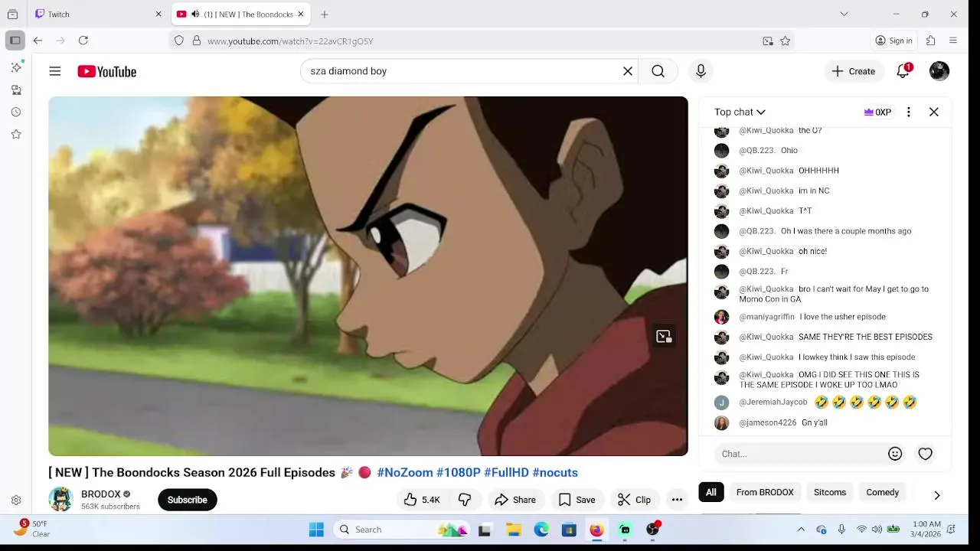980x551 pixels.
Task: Open the #NoZoom hashtag link
Action: click(x=405, y=472)
